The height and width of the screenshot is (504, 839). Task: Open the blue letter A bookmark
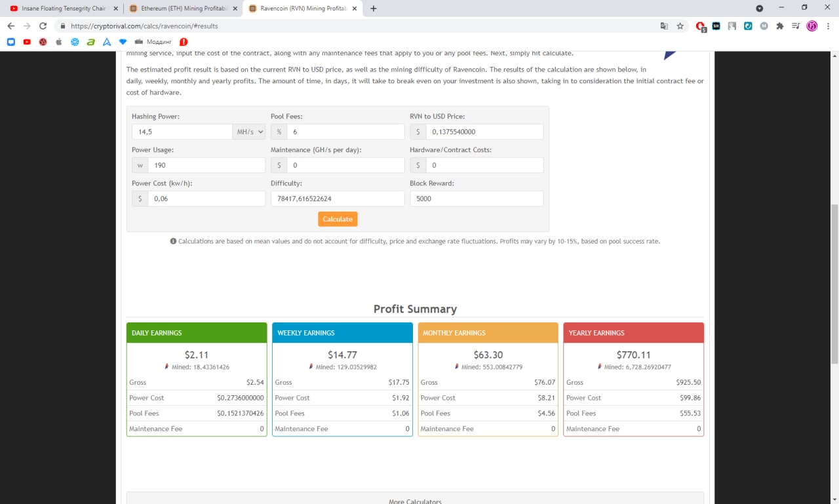(x=106, y=42)
